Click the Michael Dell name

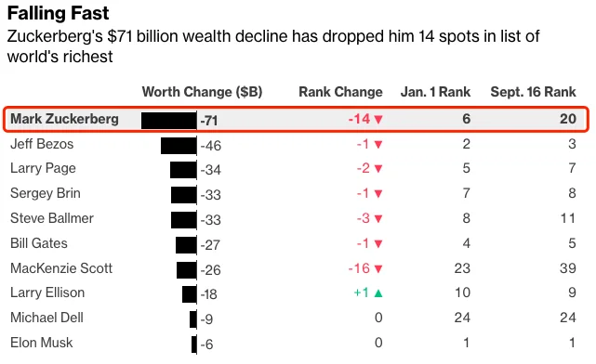pyautogui.click(x=46, y=318)
